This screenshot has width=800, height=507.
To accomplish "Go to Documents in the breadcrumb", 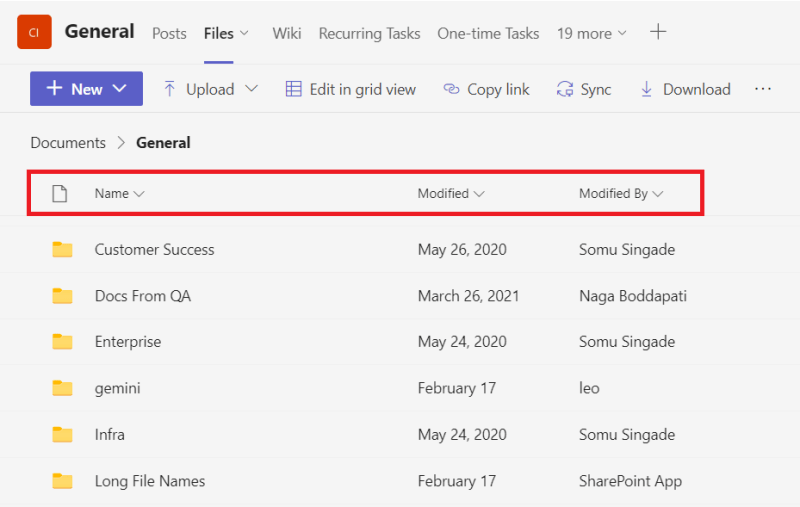I will coord(68,143).
